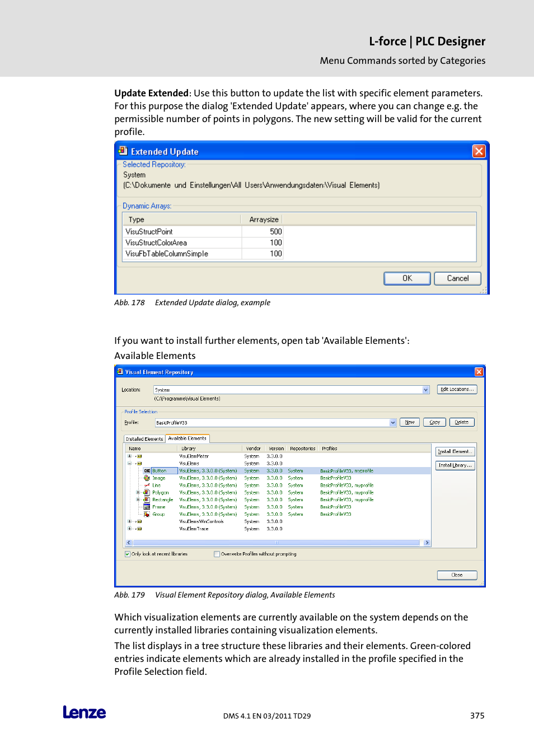
Task: Click the horizontal scrollbar thumb in element list
Action: click(x=276, y=543)
